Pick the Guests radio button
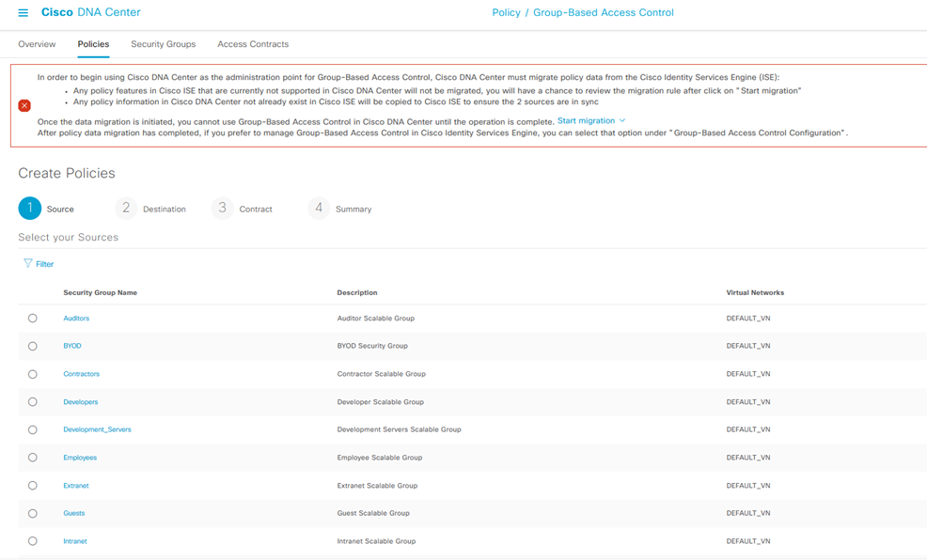Image resolution: width=927 pixels, height=560 pixels. pyautogui.click(x=33, y=513)
